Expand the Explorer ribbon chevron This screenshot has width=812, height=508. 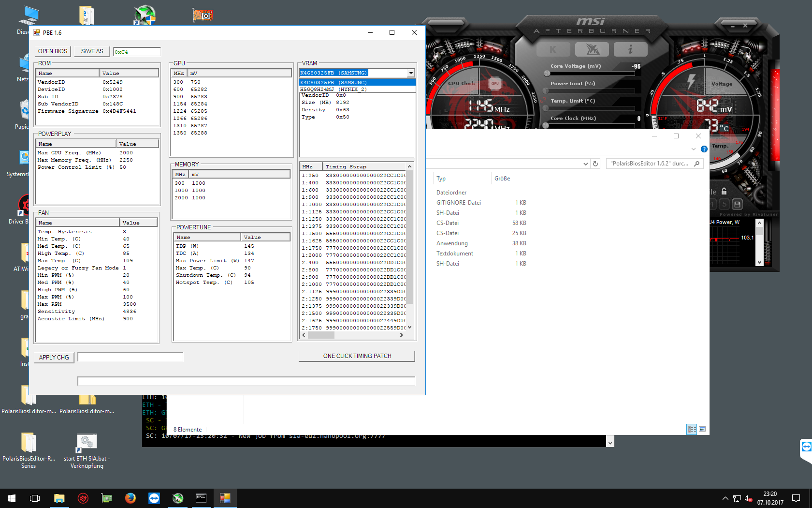(x=694, y=149)
